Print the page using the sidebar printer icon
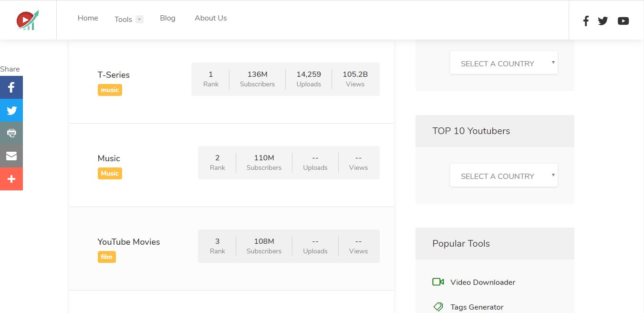The height and width of the screenshot is (313, 644). tap(11, 133)
